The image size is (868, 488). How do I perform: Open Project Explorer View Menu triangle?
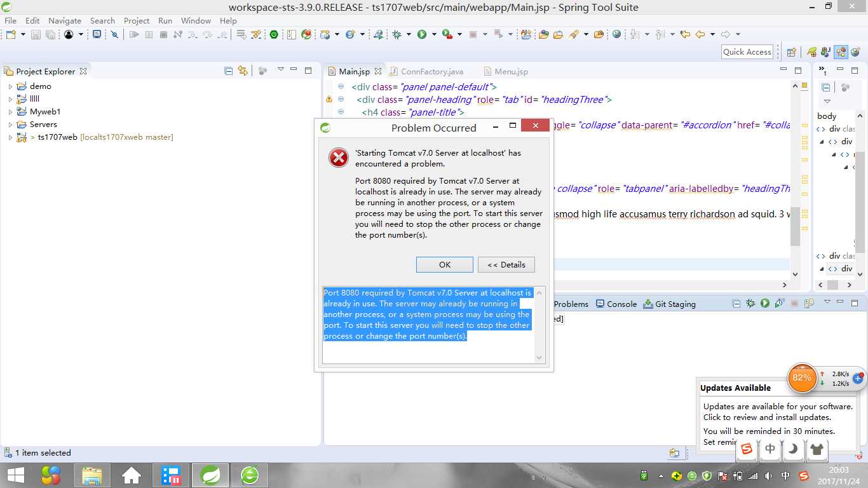point(280,70)
